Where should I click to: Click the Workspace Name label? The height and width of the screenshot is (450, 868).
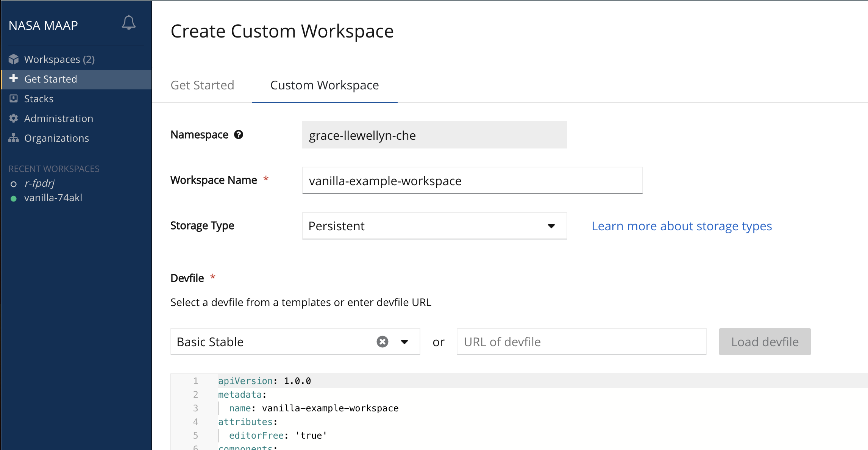click(214, 180)
